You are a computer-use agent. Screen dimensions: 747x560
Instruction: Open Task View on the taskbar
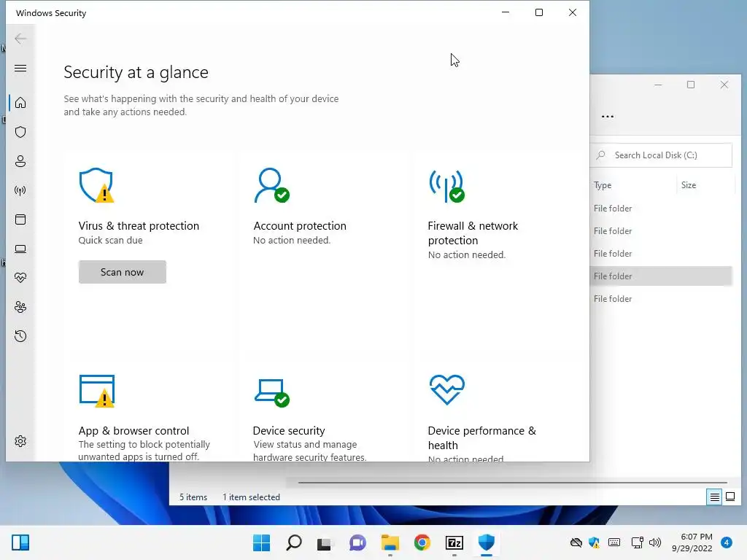[325, 542]
